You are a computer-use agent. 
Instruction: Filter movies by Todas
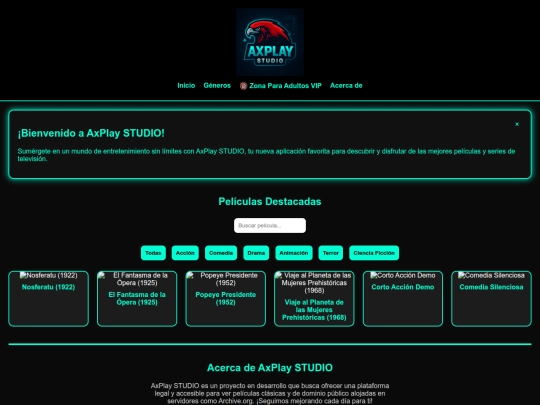pos(153,253)
